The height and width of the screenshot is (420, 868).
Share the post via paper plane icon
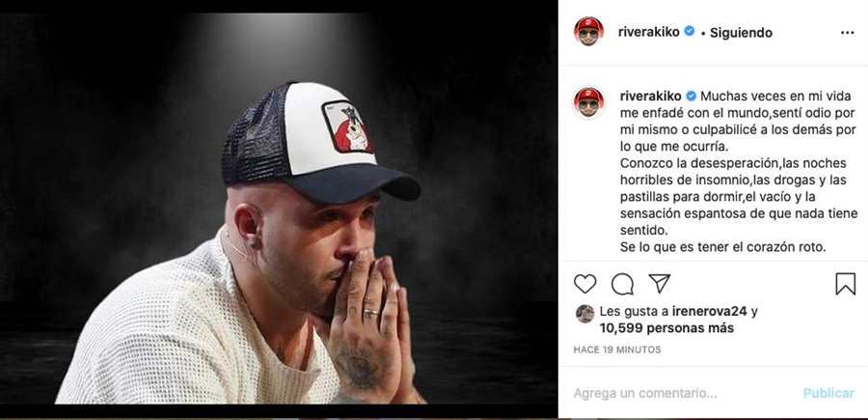tap(660, 284)
